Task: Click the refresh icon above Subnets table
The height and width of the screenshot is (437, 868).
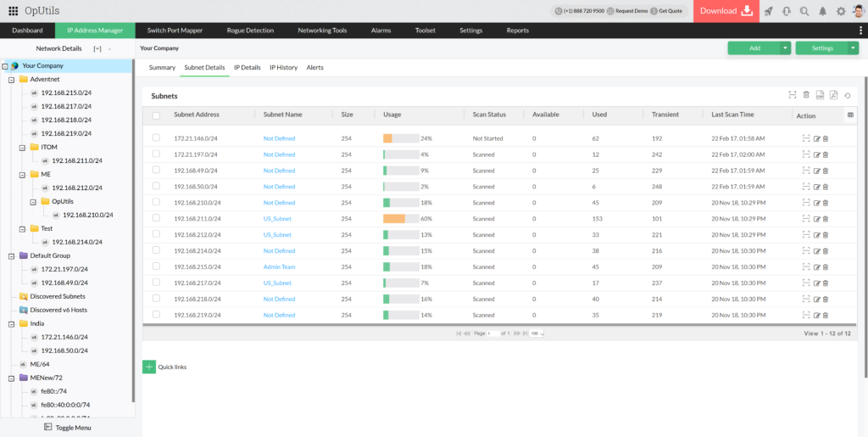Action: (847, 95)
